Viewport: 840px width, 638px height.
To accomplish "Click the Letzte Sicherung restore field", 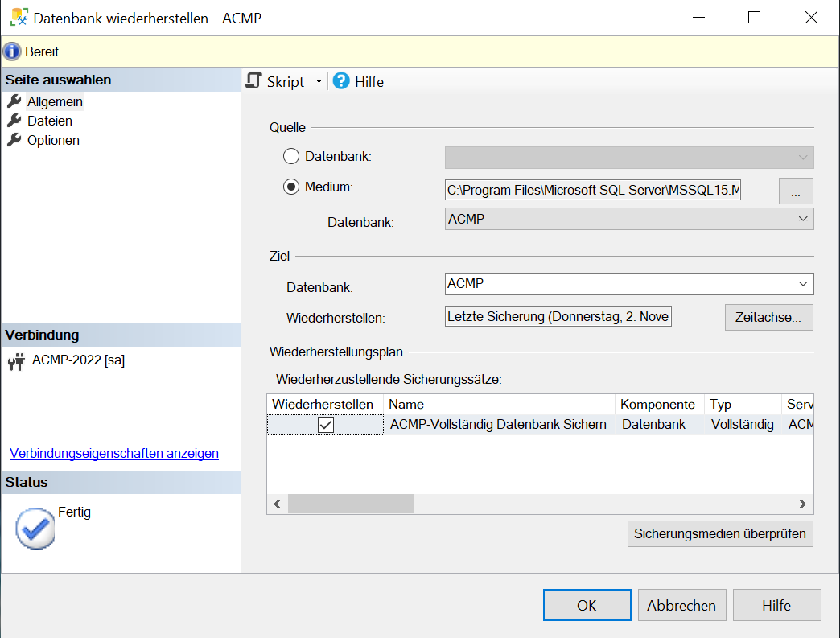I will 558,317.
